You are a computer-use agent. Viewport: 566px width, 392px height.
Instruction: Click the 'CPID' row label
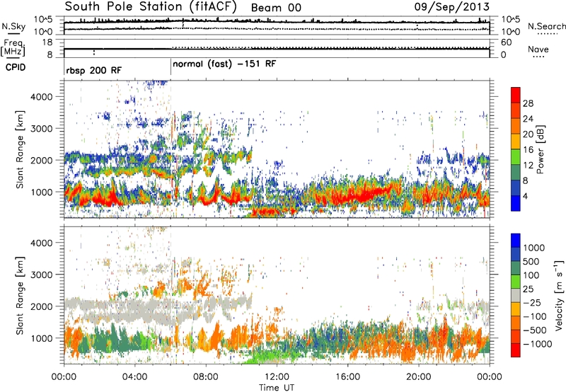(15, 67)
